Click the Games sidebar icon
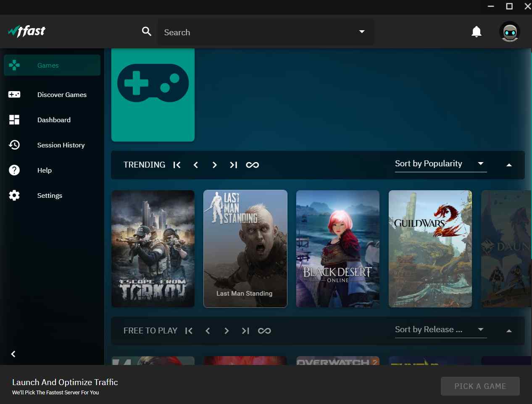532x404 pixels. coord(14,65)
